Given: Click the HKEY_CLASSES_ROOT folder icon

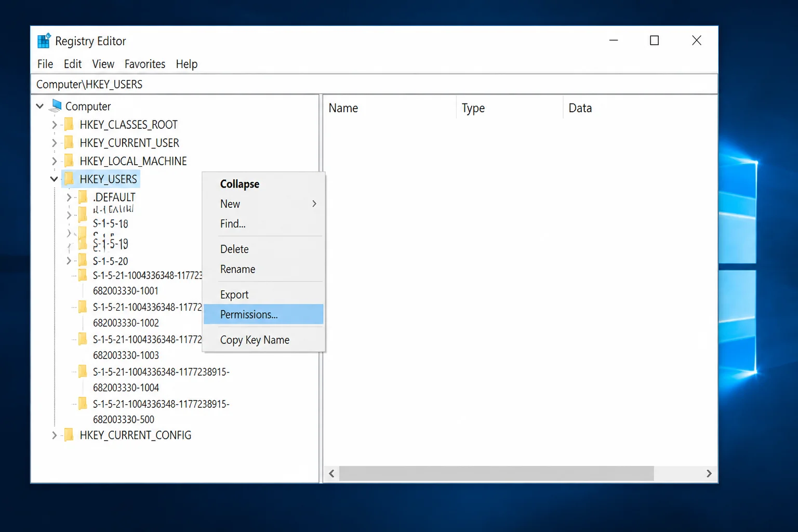Looking at the screenshot, I should pos(69,125).
